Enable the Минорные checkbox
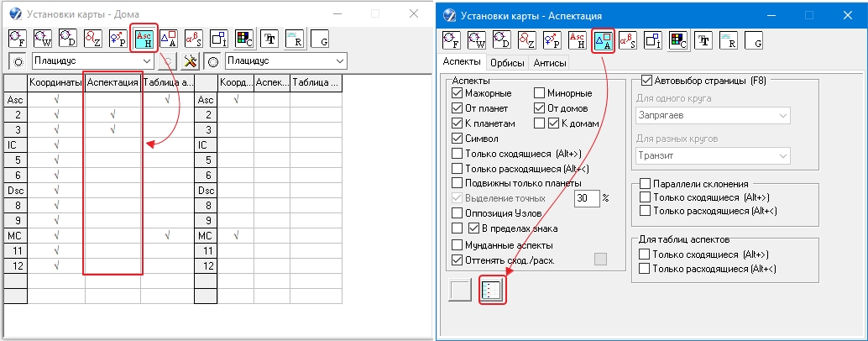The width and height of the screenshot is (868, 341). [540, 93]
